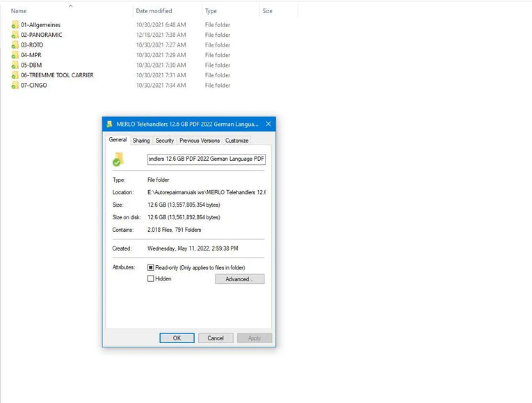Confirm the dialog with OK
Viewport: 532px width, 403px height.
pyautogui.click(x=177, y=338)
